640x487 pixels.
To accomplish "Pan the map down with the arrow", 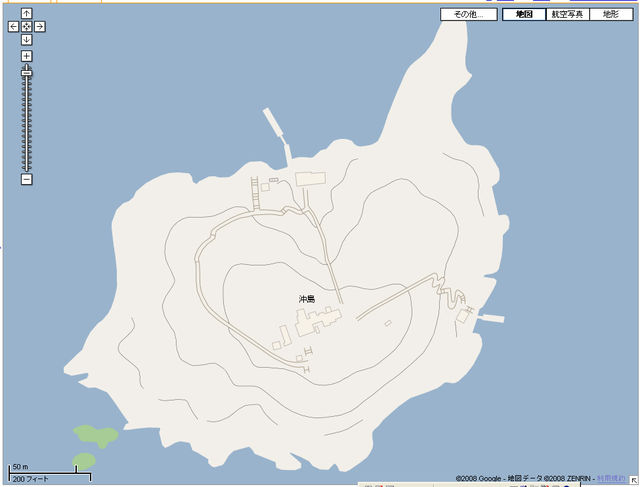I will coord(27,39).
